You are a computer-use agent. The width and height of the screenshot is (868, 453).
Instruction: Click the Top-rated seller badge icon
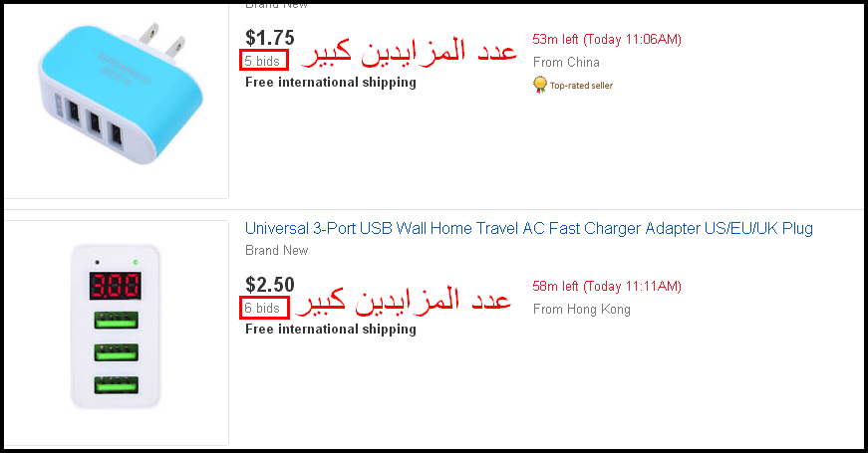click(540, 85)
